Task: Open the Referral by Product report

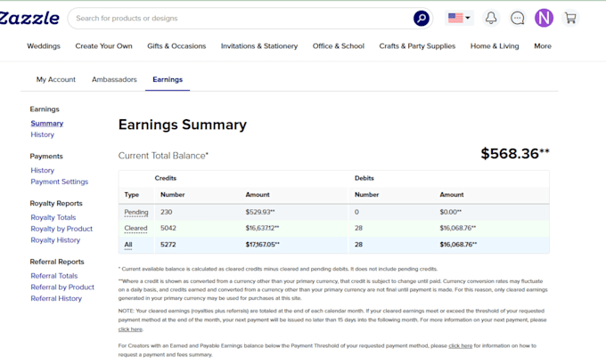Action: [x=62, y=287]
